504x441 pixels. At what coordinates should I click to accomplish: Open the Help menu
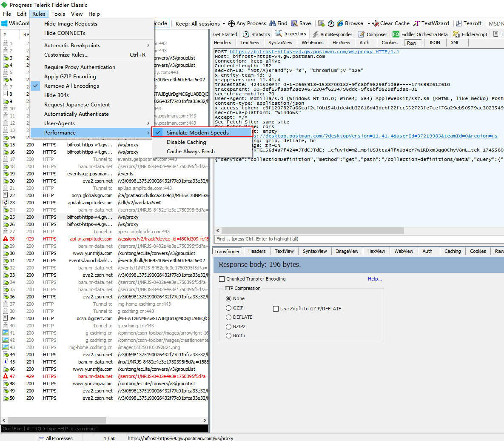(x=94, y=14)
